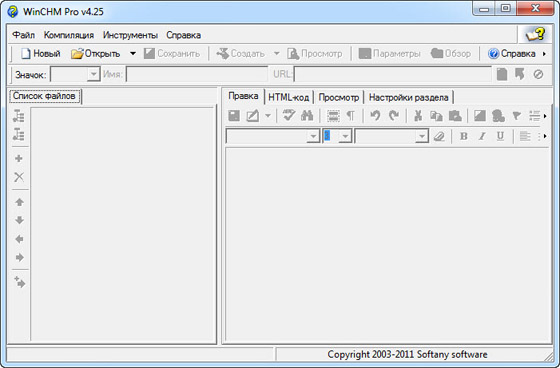Expand the Открыть dropdown arrow
Image resolution: width=560 pixels, height=368 pixels.
coord(132,54)
